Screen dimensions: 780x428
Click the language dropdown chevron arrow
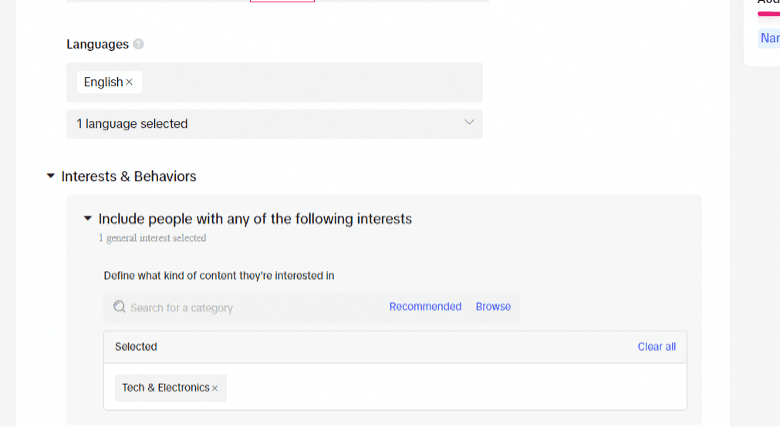[x=469, y=122]
